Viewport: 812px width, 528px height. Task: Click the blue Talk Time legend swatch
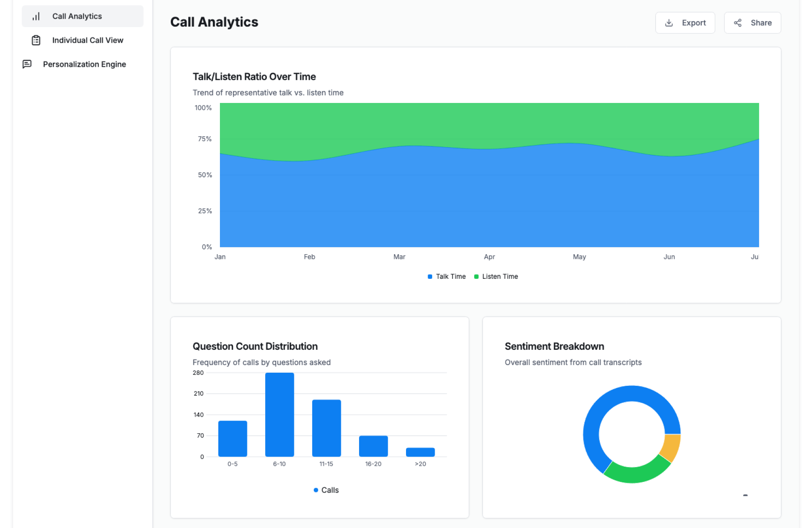[430, 277]
